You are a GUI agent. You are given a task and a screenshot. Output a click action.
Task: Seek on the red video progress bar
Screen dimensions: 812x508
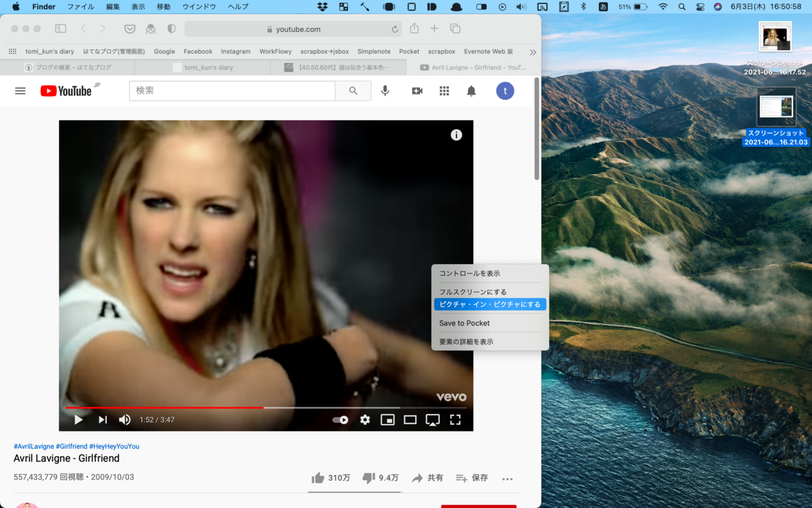click(x=164, y=408)
